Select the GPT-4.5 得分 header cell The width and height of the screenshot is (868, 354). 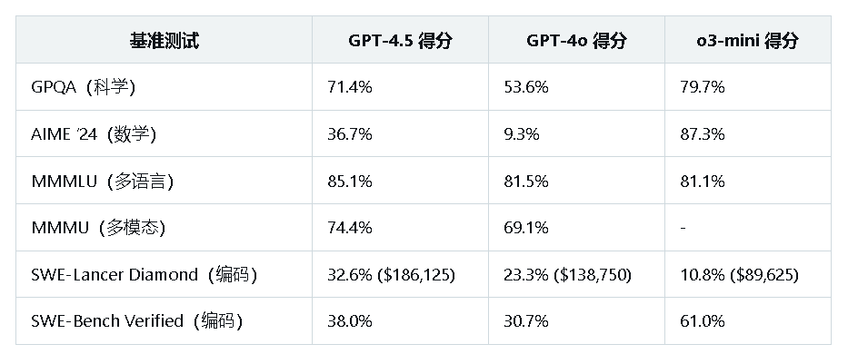pos(400,40)
